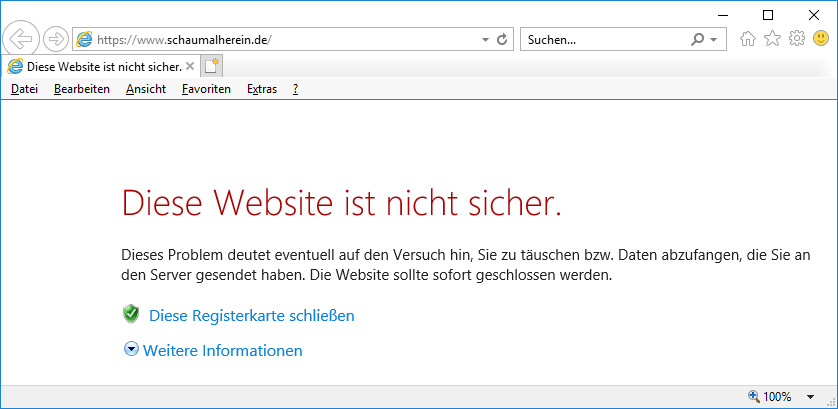Click the Back navigation arrow button
838x409 pixels.
(x=20, y=39)
